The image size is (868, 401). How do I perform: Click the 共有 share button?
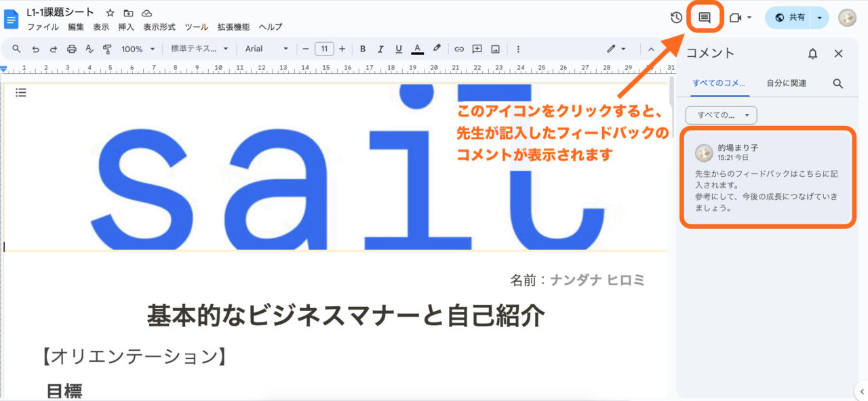pos(789,18)
